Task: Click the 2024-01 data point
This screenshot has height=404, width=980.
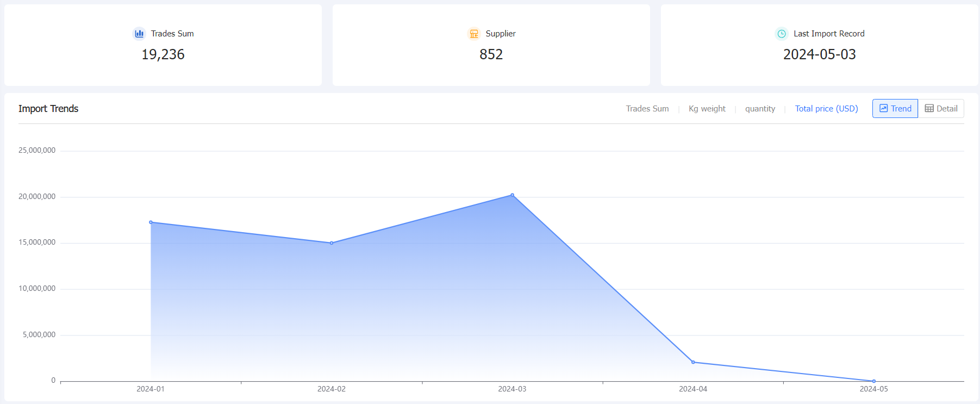Action: 151,222
